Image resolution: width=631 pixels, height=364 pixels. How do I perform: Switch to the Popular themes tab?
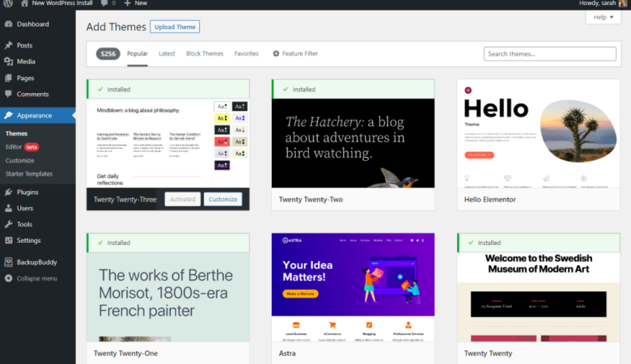[x=138, y=53]
